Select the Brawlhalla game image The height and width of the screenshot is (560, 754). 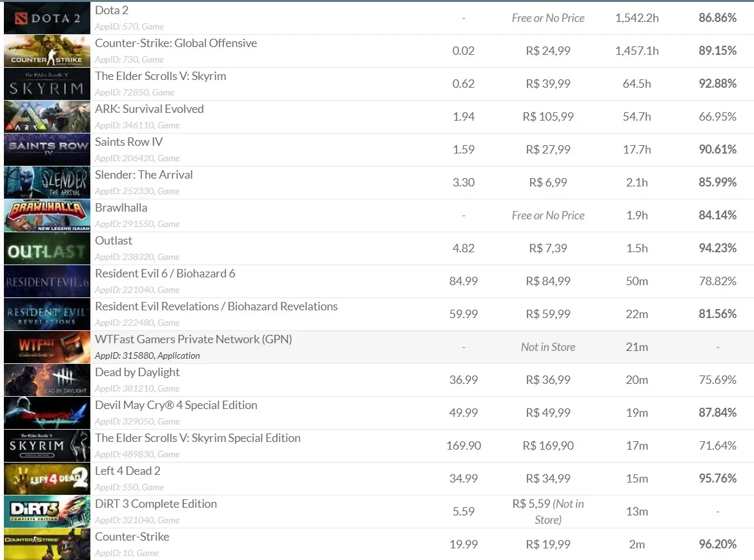click(47, 215)
